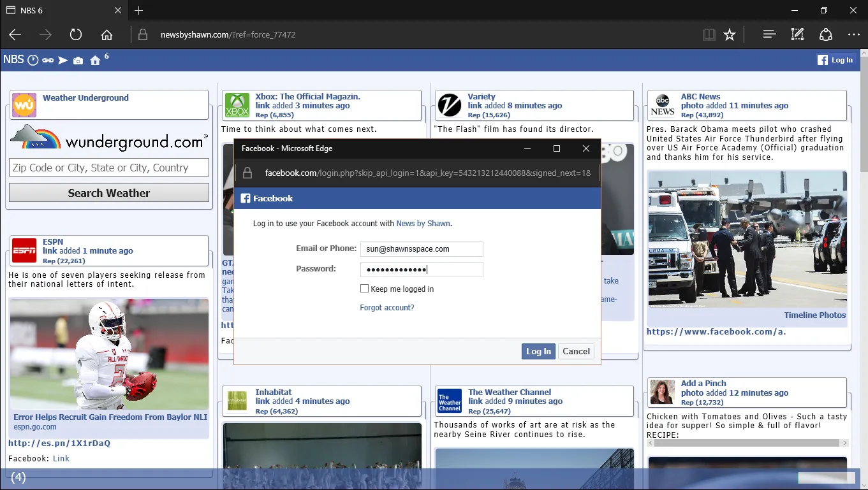The image size is (868, 490).
Task: Open the Timeline Photos link
Action: (x=815, y=315)
